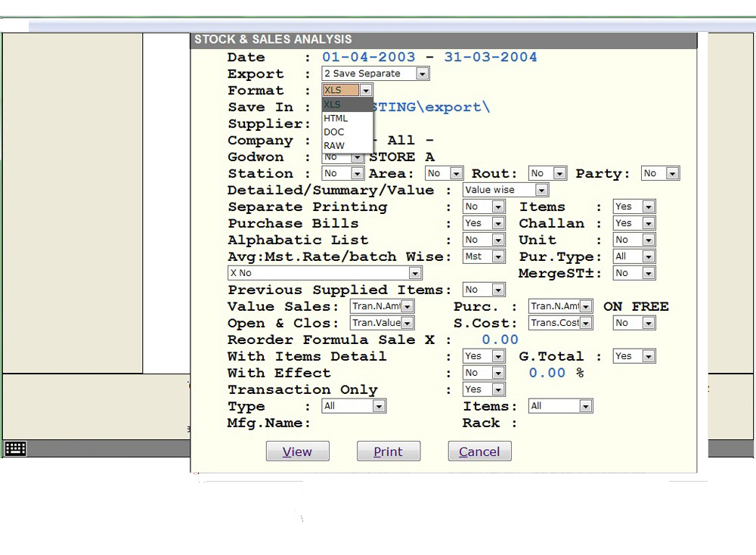Open the Alphabatic List dropdown
756x555 pixels.
(x=484, y=240)
